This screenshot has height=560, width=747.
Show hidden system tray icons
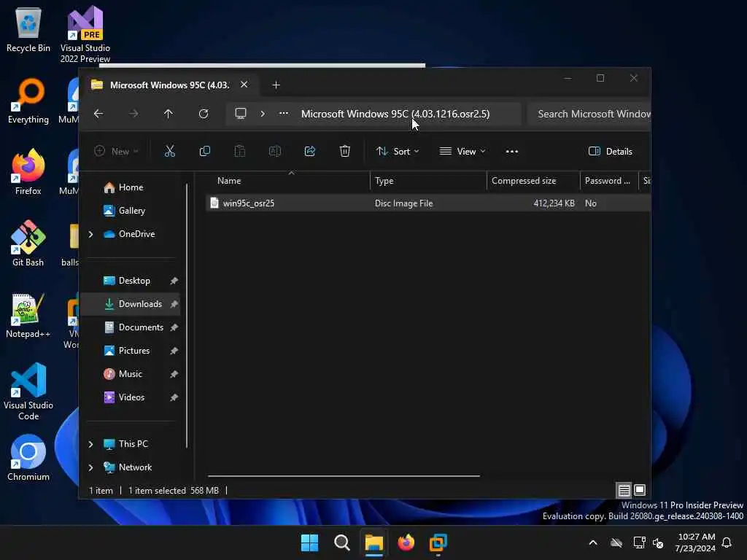click(x=593, y=542)
